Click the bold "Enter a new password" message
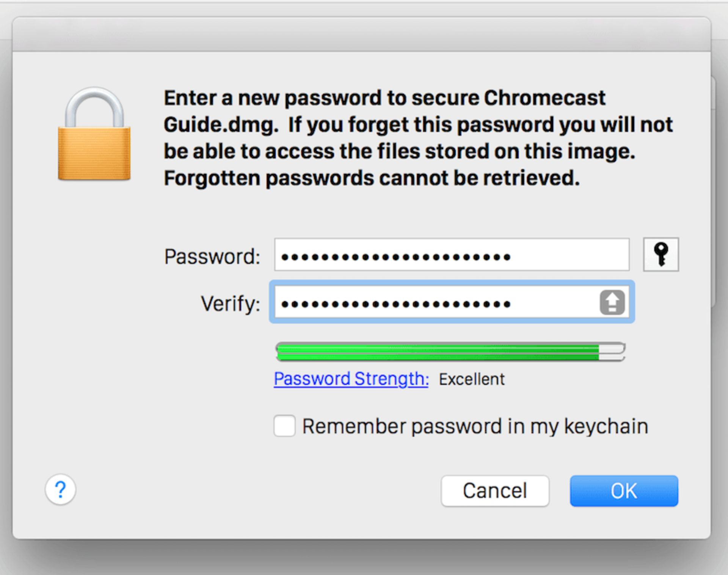728x575 pixels. (x=384, y=98)
